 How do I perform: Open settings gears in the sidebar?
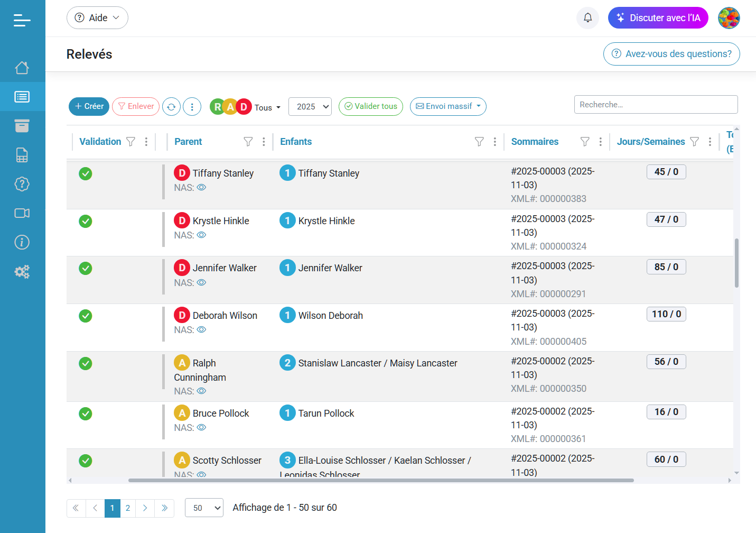[22, 272]
